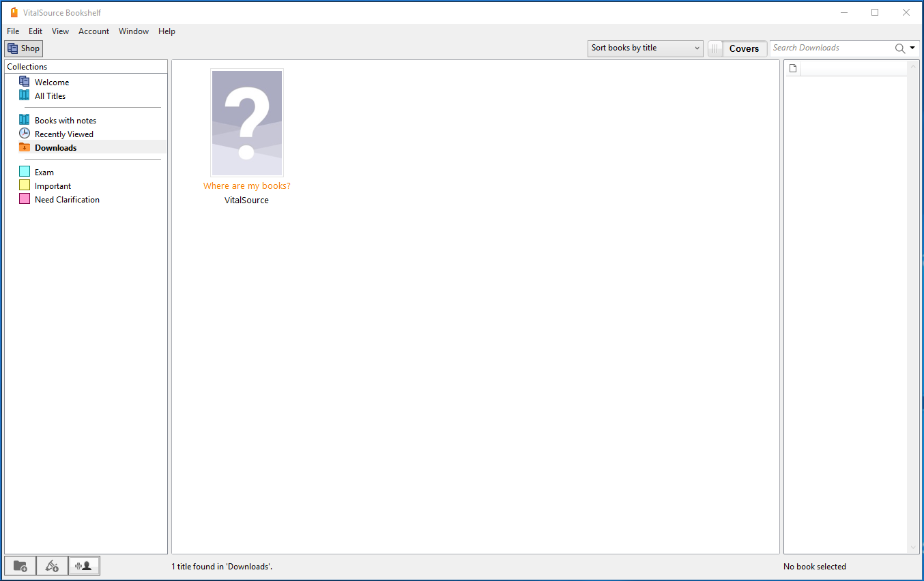Click the add user icon

[84, 566]
